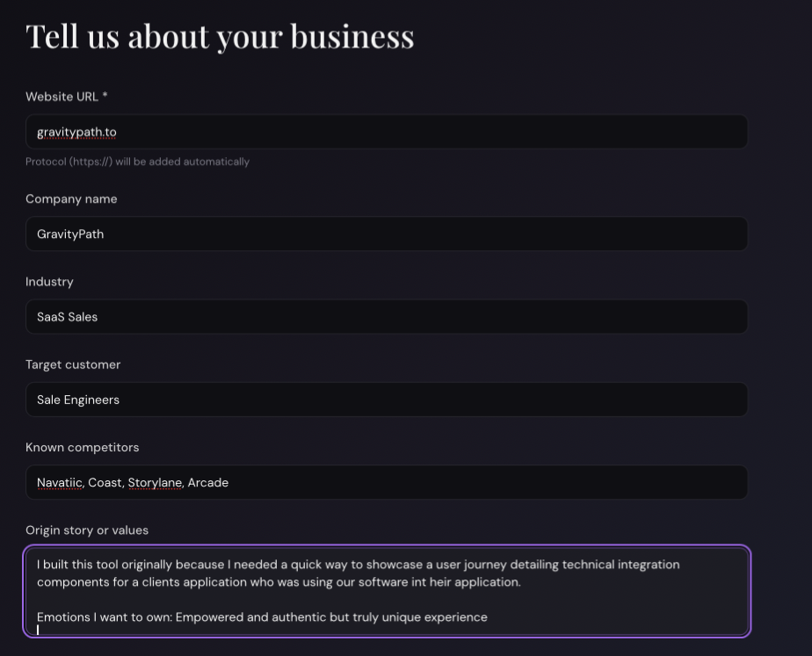Select the gravitypath.to text box
The height and width of the screenshot is (656, 812).
pyautogui.click(x=387, y=132)
